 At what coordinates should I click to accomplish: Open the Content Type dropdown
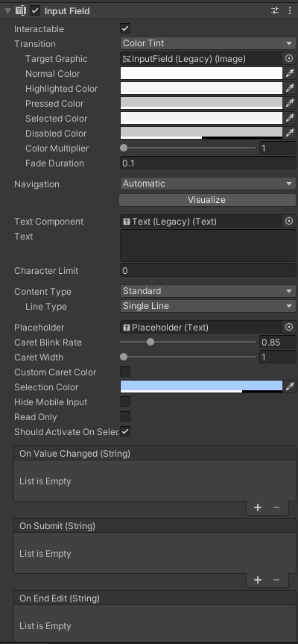[x=208, y=291]
